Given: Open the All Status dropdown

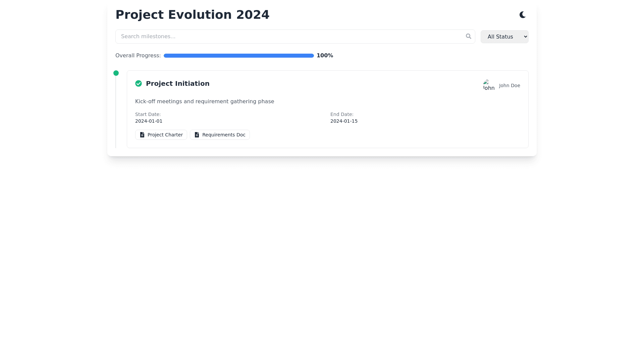Looking at the screenshot, I should [504, 37].
